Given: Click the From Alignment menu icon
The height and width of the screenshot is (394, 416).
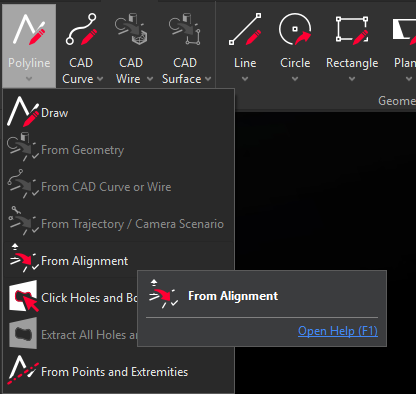Looking at the screenshot, I should (x=23, y=258).
